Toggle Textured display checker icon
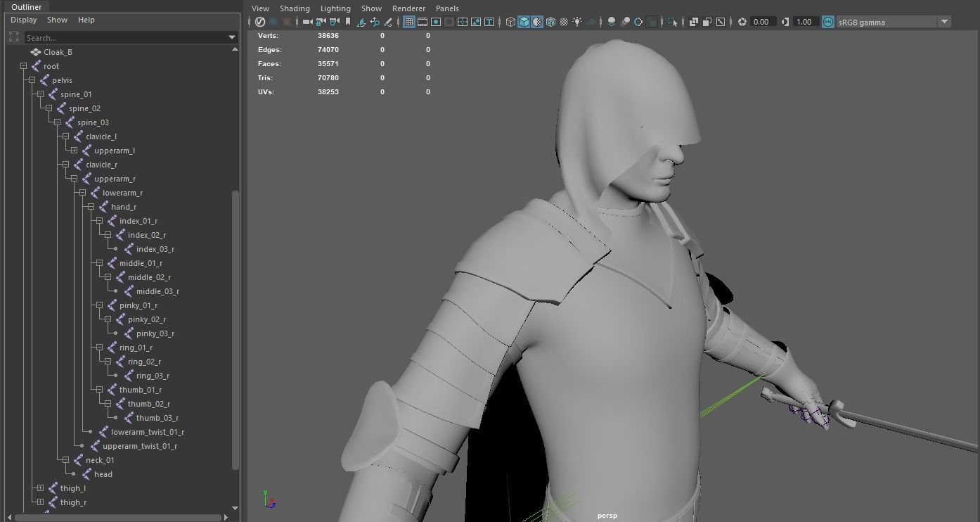The image size is (980, 522). coord(564,22)
